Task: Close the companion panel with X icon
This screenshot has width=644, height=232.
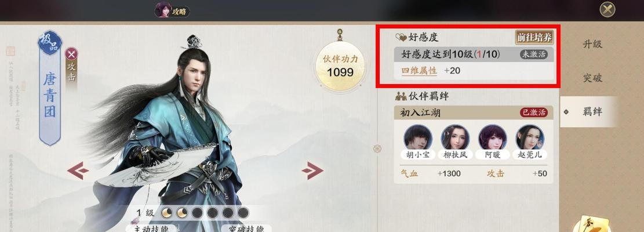Action: [607, 9]
